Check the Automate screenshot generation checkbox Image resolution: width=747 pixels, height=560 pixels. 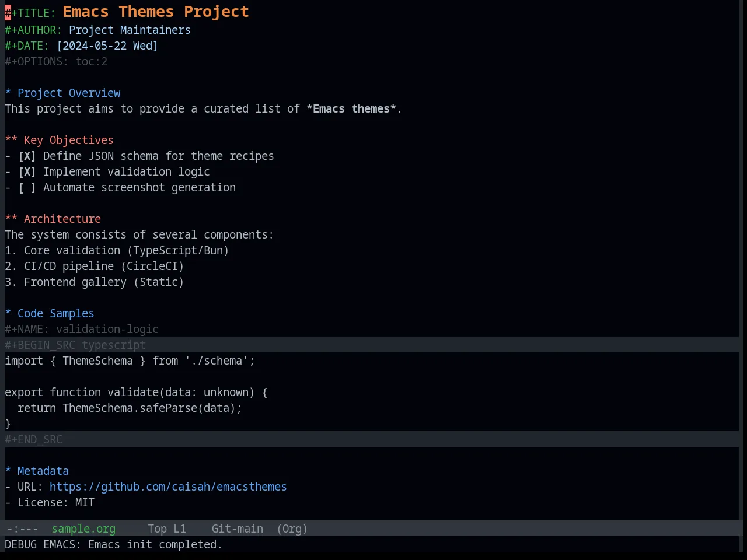27,188
